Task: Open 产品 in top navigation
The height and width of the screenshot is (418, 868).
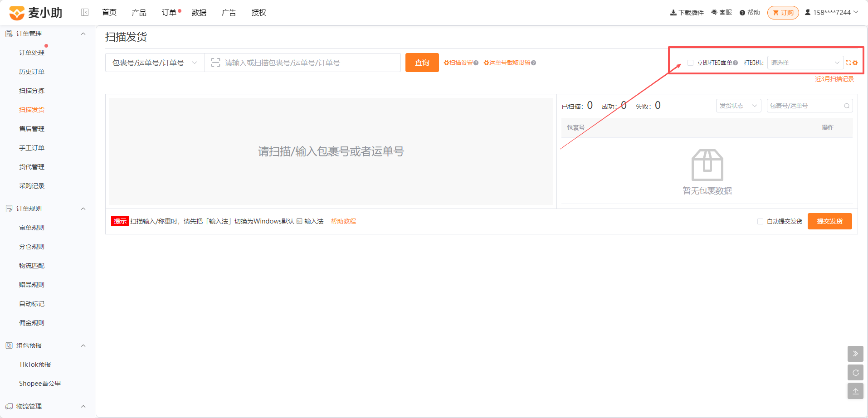Action: (x=139, y=12)
